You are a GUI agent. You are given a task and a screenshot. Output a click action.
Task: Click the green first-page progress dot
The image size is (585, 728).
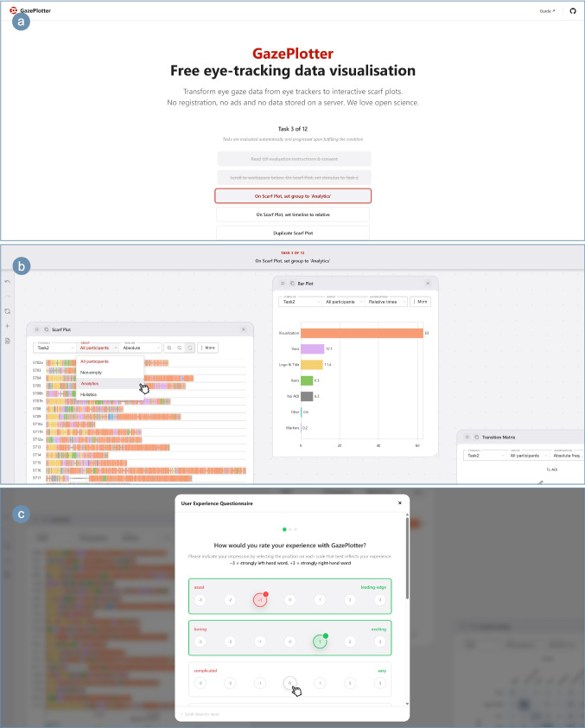pyautogui.click(x=284, y=529)
